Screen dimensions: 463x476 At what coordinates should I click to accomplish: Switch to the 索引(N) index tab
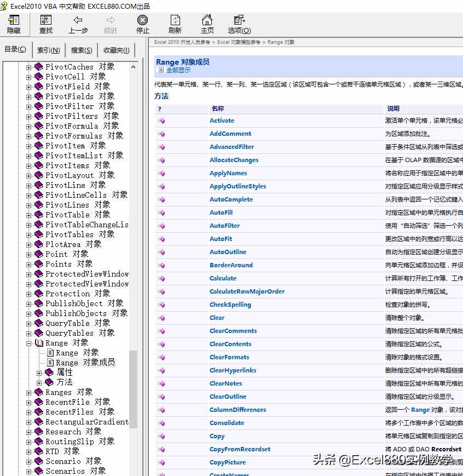coord(49,50)
